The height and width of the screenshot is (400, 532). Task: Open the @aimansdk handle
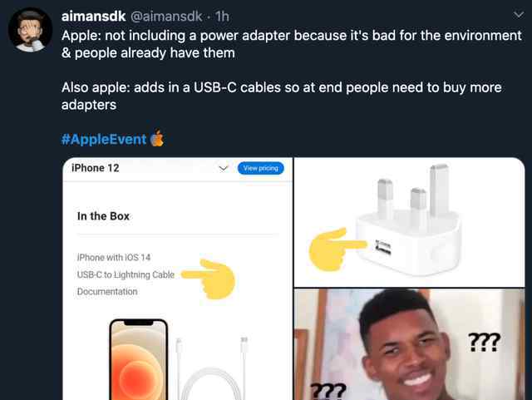(x=166, y=17)
